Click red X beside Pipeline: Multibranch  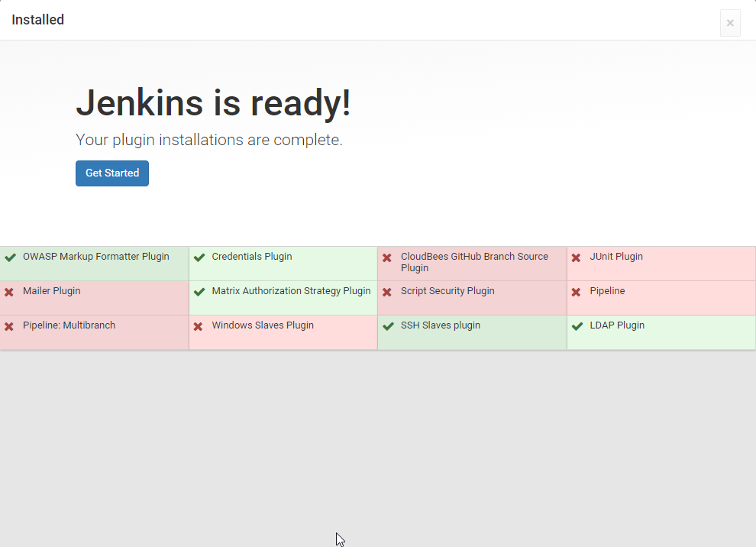(x=9, y=327)
